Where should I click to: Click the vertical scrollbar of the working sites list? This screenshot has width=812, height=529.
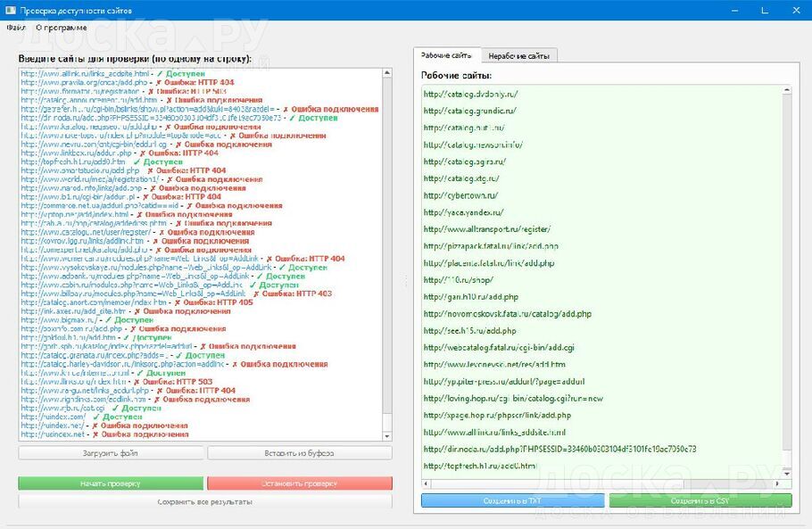[785, 268]
